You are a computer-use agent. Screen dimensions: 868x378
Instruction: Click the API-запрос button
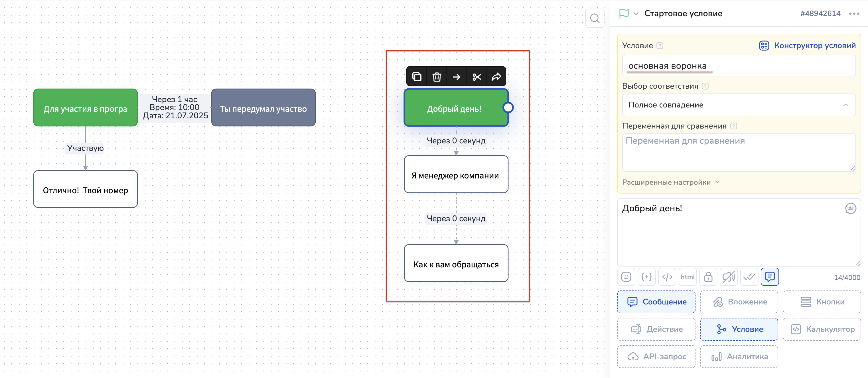pos(656,356)
